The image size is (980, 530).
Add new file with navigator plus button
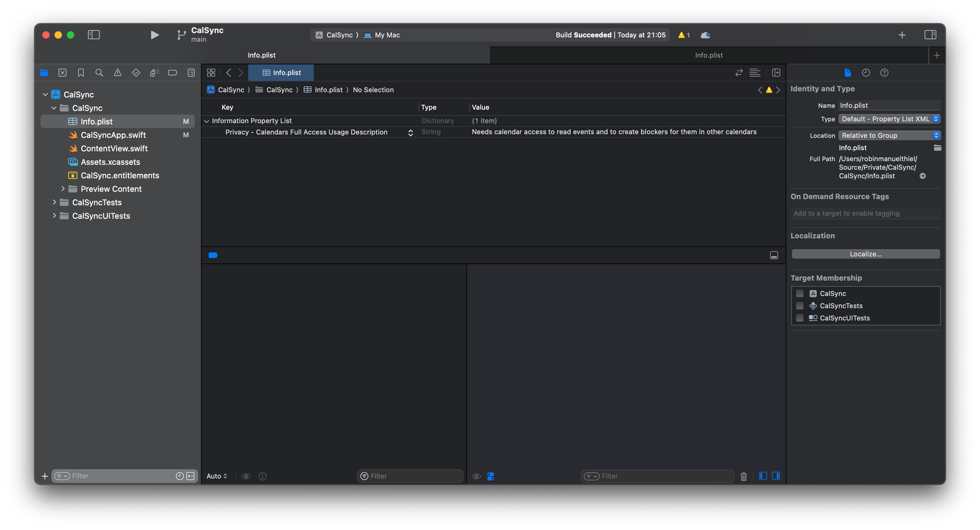45,476
